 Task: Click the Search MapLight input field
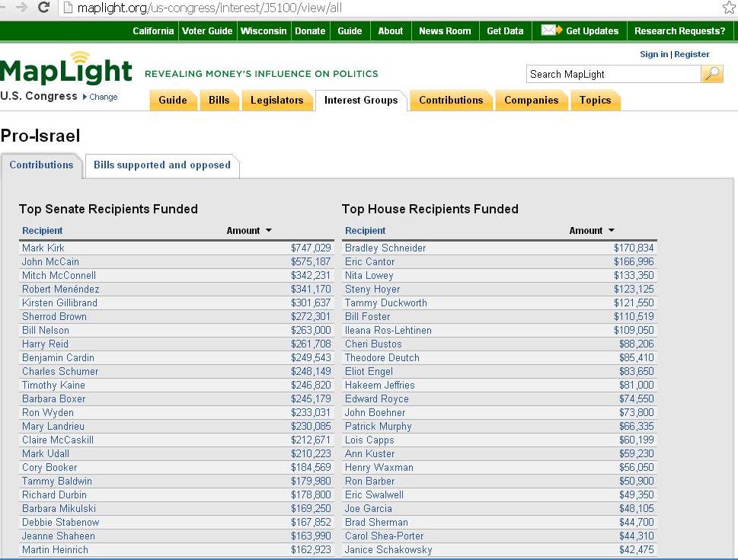coord(613,74)
